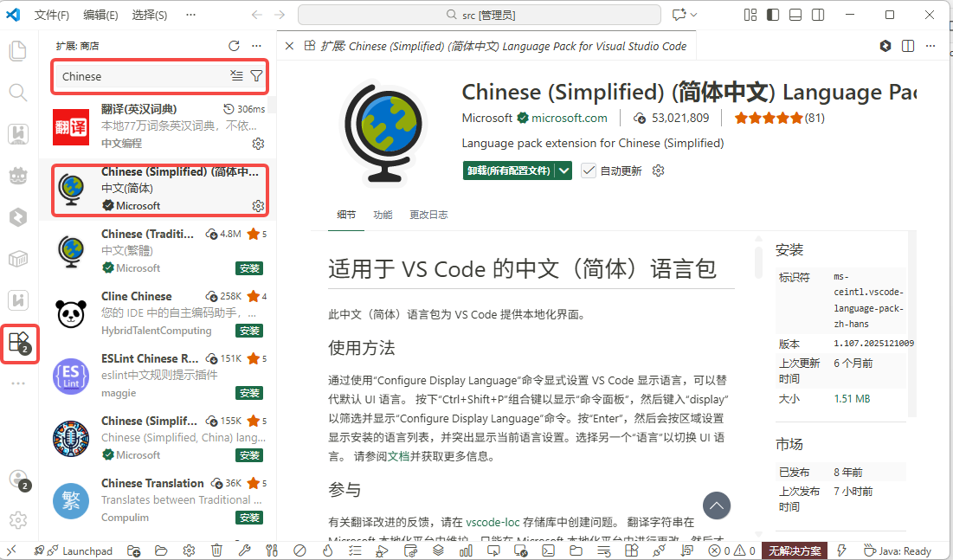Click the stacked layers icon in status bar
The width and height of the screenshot is (953, 560).
point(438,550)
